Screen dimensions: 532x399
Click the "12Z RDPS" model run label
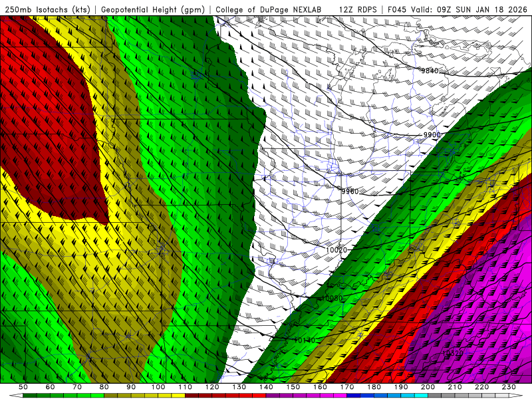pos(358,9)
